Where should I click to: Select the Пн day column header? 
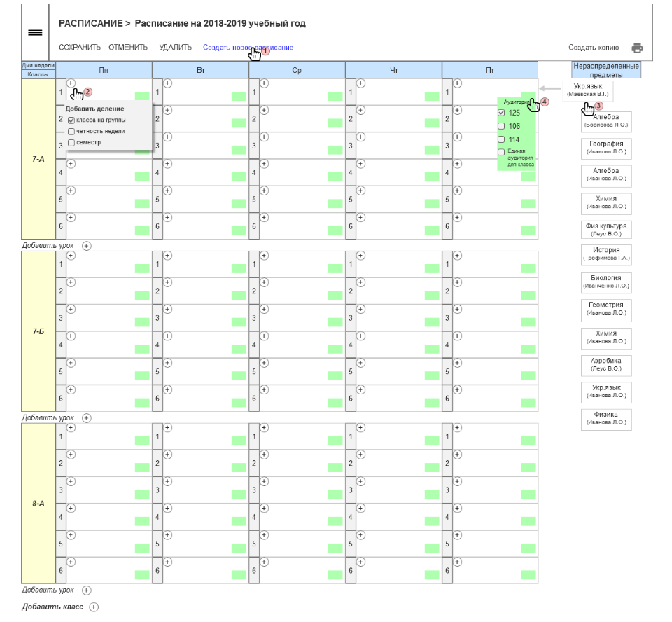click(x=104, y=70)
